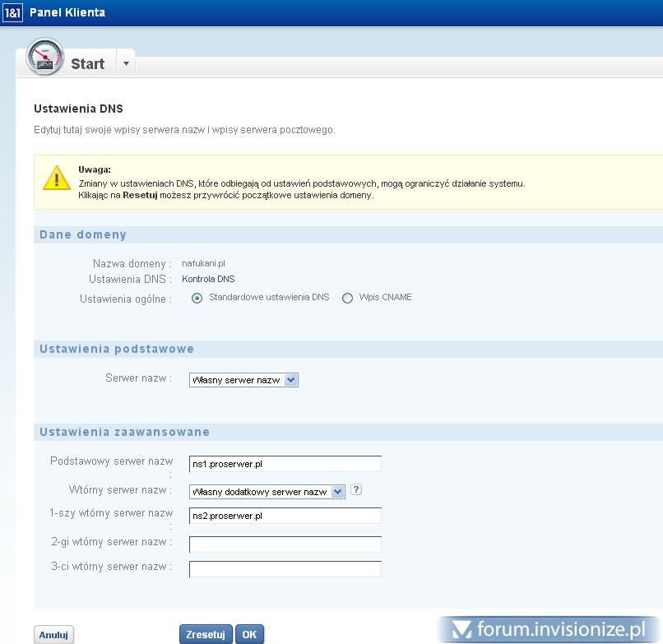Open the Serwer nazw dropdown
This screenshot has height=644, width=663.
(243, 380)
